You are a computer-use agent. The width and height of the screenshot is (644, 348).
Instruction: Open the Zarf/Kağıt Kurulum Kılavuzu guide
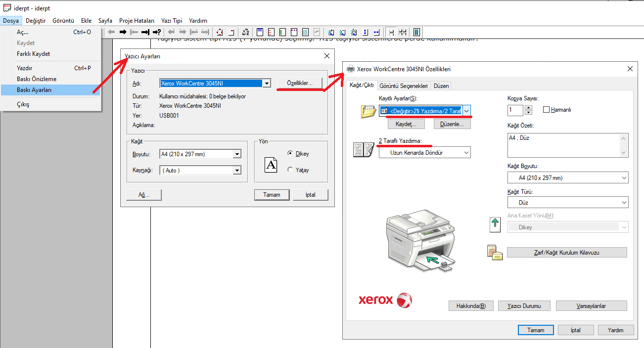pos(567,253)
